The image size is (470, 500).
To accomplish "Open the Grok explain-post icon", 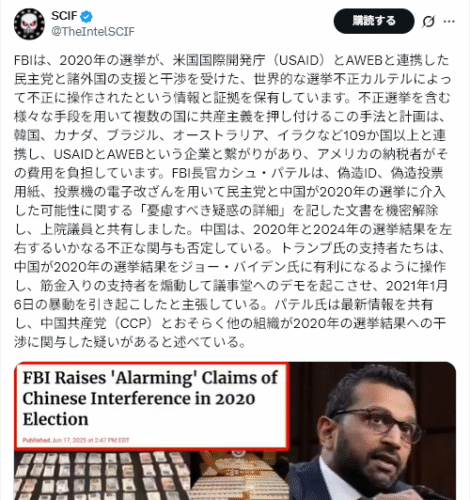I will click(x=428, y=22).
